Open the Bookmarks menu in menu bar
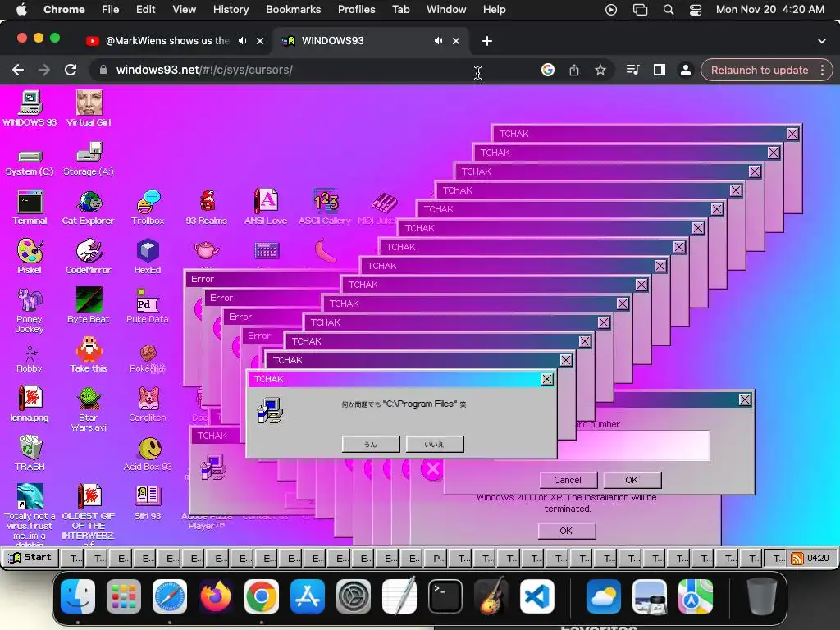The width and height of the screenshot is (840, 630). [294, 10]
